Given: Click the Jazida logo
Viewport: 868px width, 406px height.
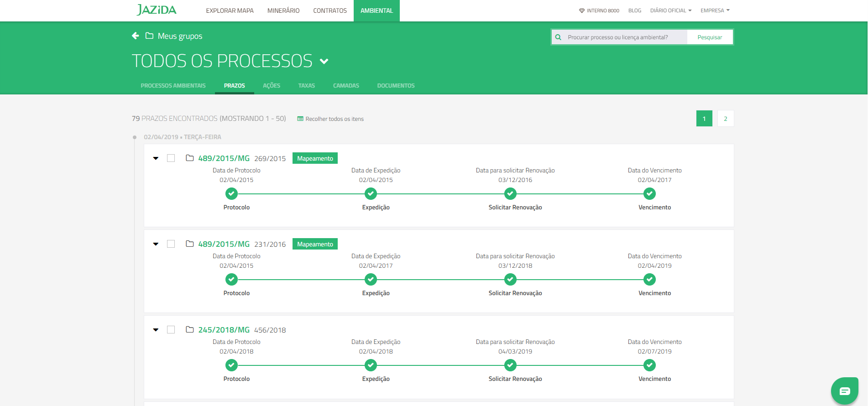Looking at the screenshot, I should (x=157, y=10).
